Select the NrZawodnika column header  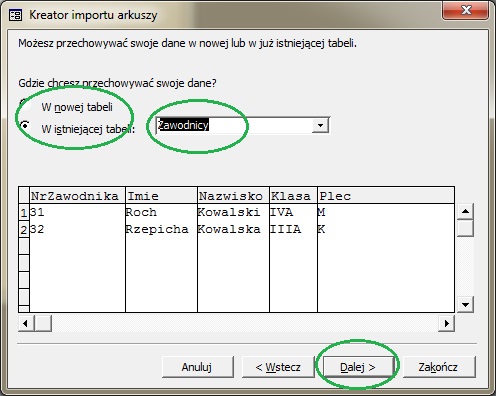coord(77,195)
